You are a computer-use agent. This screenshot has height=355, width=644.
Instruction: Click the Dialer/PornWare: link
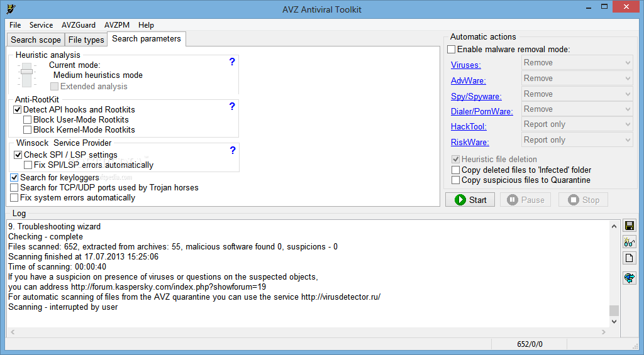[482, 111]
